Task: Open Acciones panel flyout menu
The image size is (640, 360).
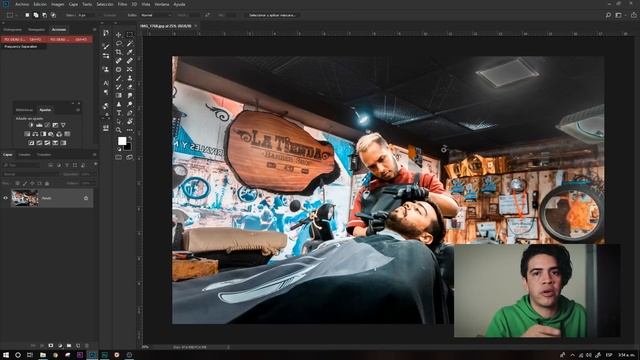Action: 94,29
